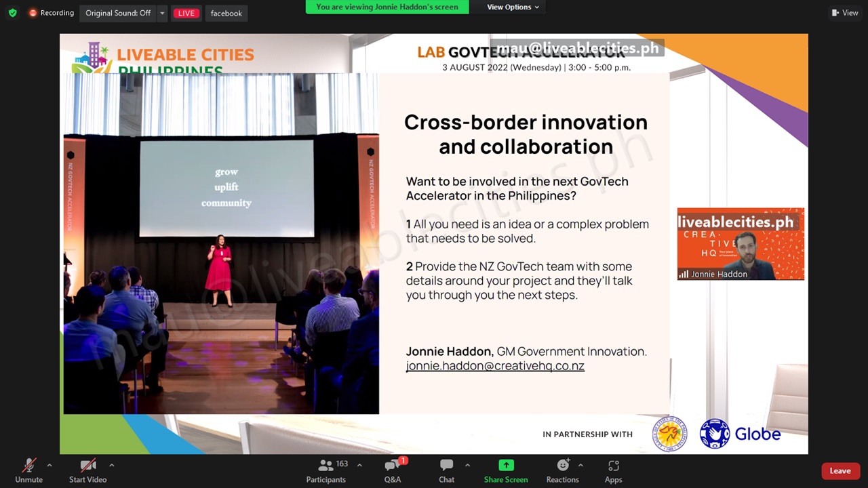Toggle Original Sound: Off button

(x=118, y=13)
